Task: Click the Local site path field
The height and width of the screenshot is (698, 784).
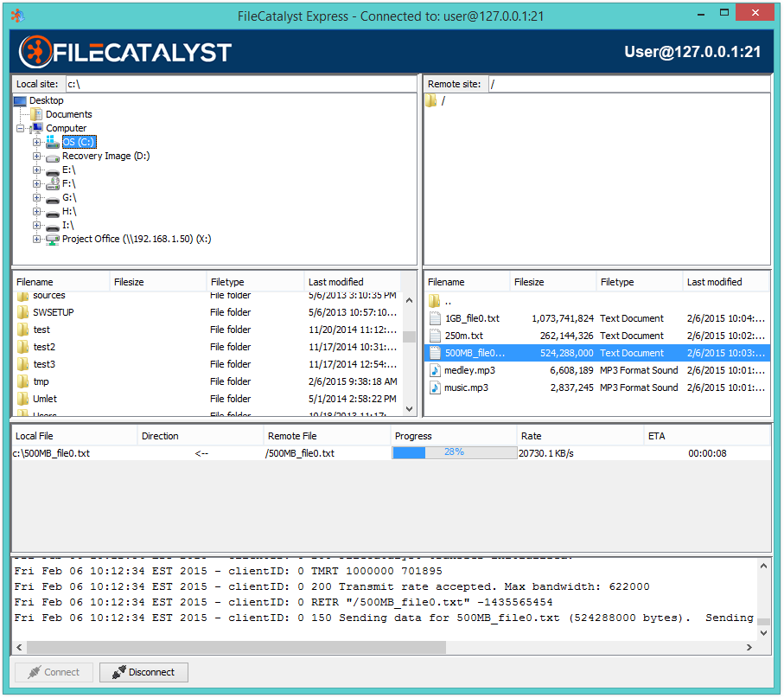Action: point(241,84)
